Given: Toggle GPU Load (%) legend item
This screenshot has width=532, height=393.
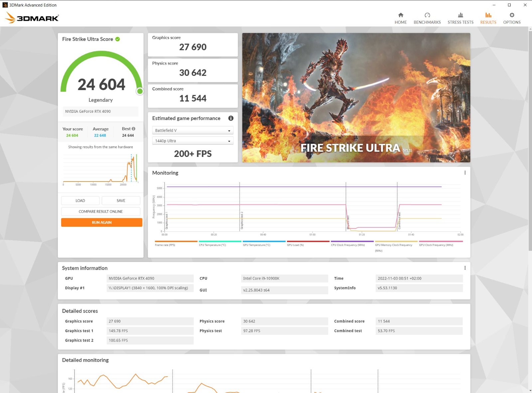Looking at the screenshot, I should (308, 243).
